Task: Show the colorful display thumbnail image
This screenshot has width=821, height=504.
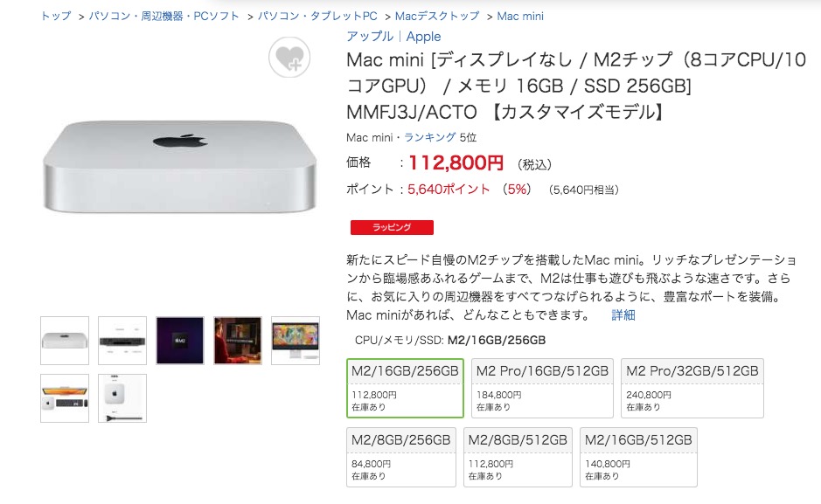Action: [x=296, y=341]
